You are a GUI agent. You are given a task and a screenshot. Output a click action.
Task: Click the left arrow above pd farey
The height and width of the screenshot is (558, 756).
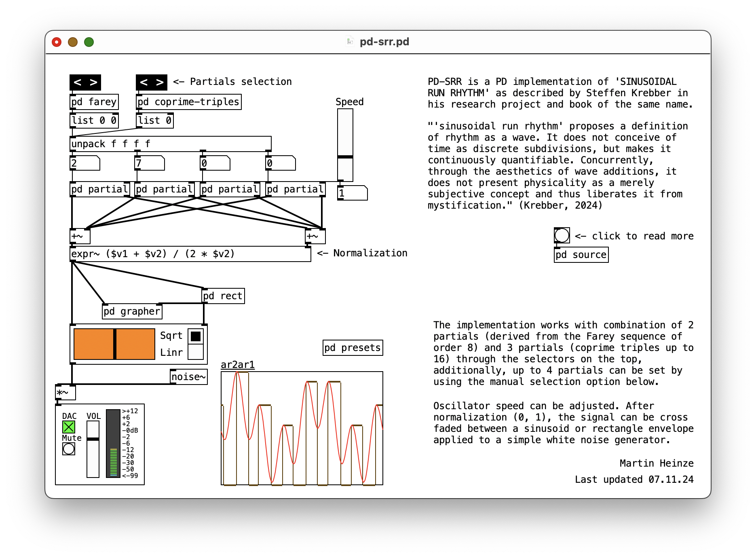click(78, 82)
